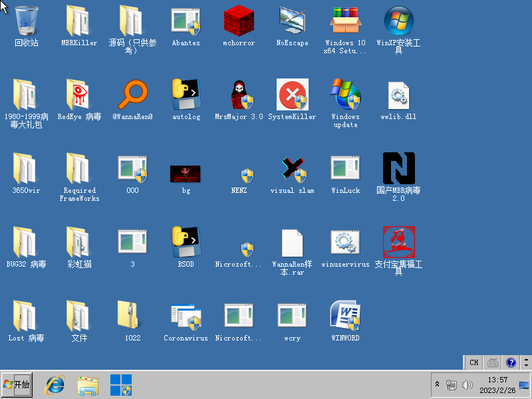Open the Coronavirus folder
Image resolution: width=532 pixels, height=399 pixels.
point(186,316)
